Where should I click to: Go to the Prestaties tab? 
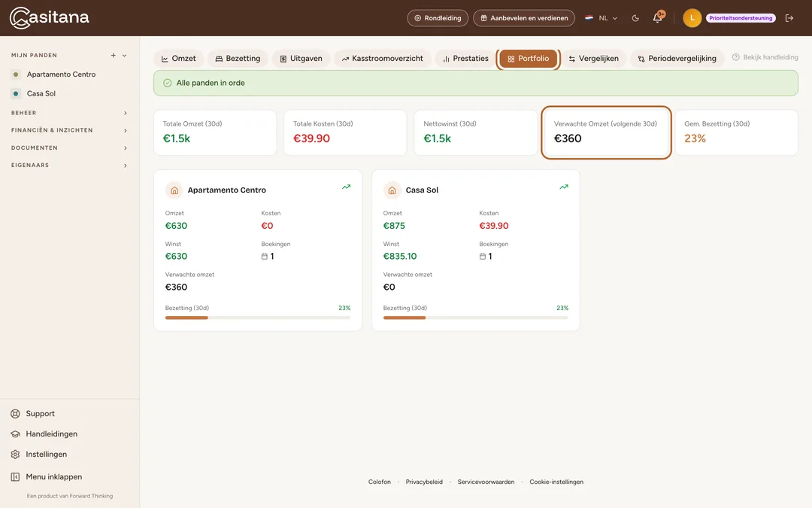pyautogui.click(x=465, y=59)
